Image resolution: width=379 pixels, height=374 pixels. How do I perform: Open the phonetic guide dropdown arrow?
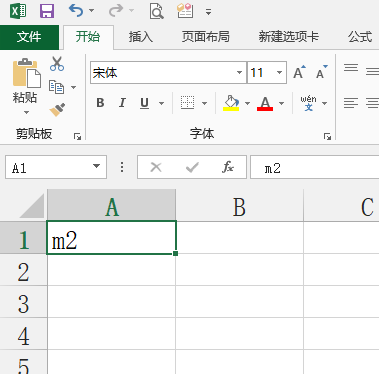[x=324, y=103]
